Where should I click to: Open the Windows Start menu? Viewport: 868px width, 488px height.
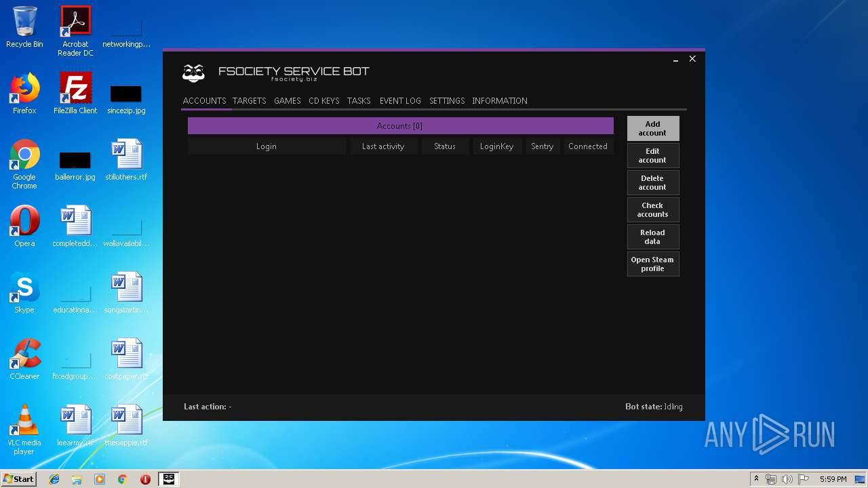click(19, 479)
